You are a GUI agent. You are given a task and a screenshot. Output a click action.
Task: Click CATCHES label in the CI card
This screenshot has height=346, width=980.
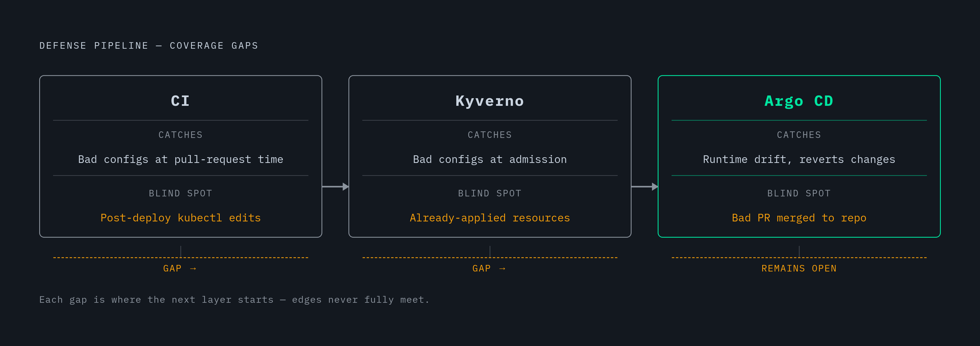click(180, 135)
